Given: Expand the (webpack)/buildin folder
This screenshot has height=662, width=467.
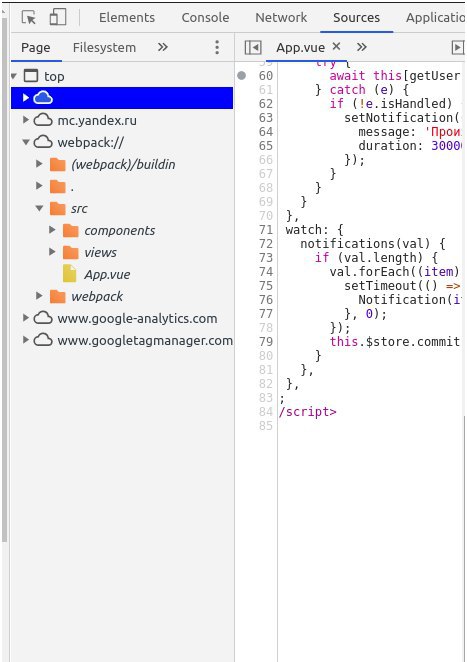Looking at the screenshot, I should coord(39,164).
